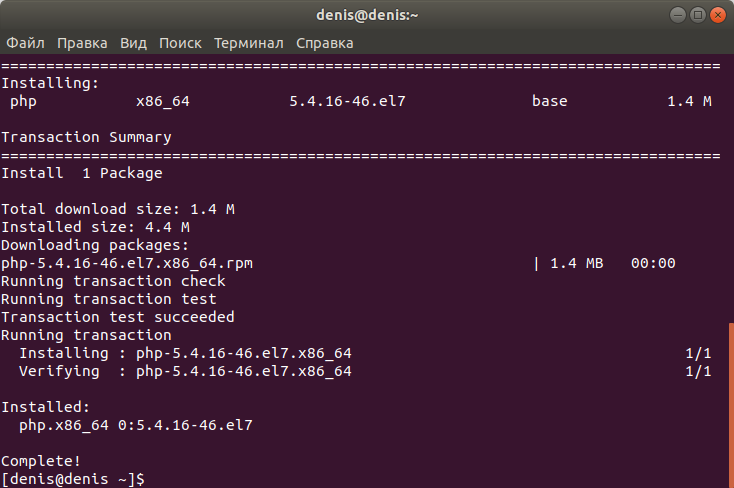Click the terminal's vertical scrollbar thumb
This screenshot has width=734, height=488.
point(730,405)
